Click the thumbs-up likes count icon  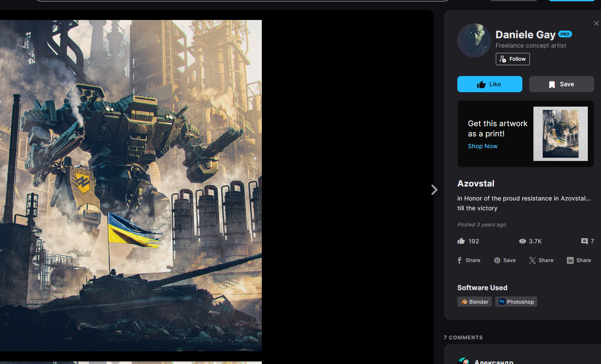coord(461,241)
